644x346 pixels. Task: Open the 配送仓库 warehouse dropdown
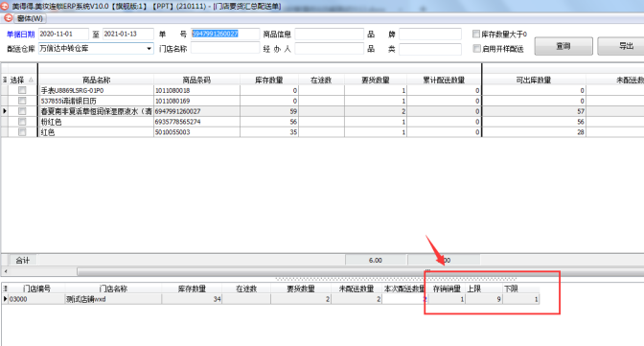tap(149, 49)
